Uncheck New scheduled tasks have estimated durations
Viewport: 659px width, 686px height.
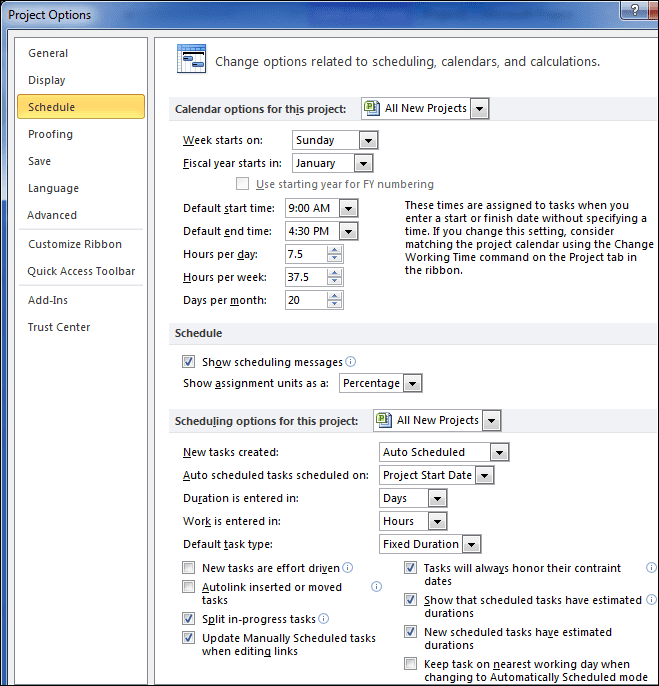(x=410, y=632)
